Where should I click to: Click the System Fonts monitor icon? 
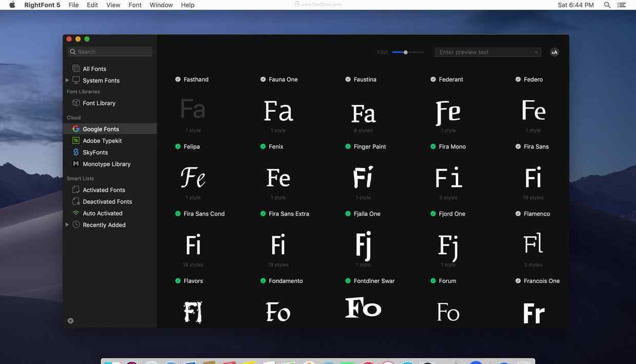point(76,80)
